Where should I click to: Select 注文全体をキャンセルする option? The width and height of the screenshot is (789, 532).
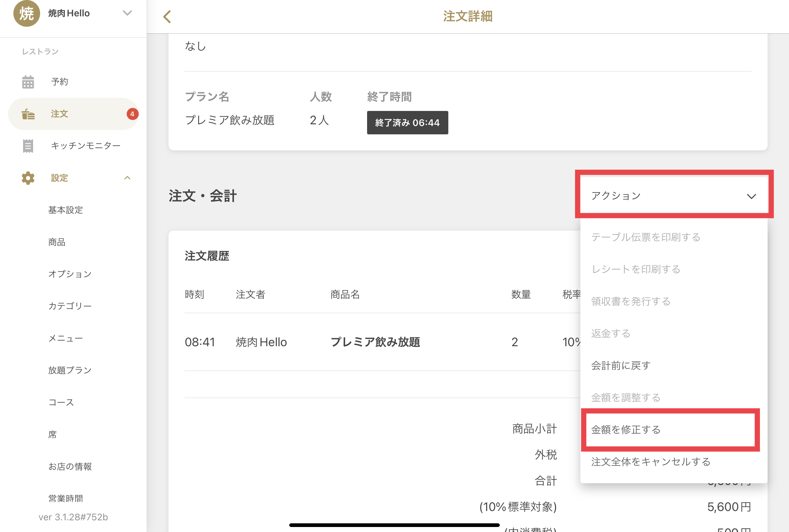[x=651, y=461]
